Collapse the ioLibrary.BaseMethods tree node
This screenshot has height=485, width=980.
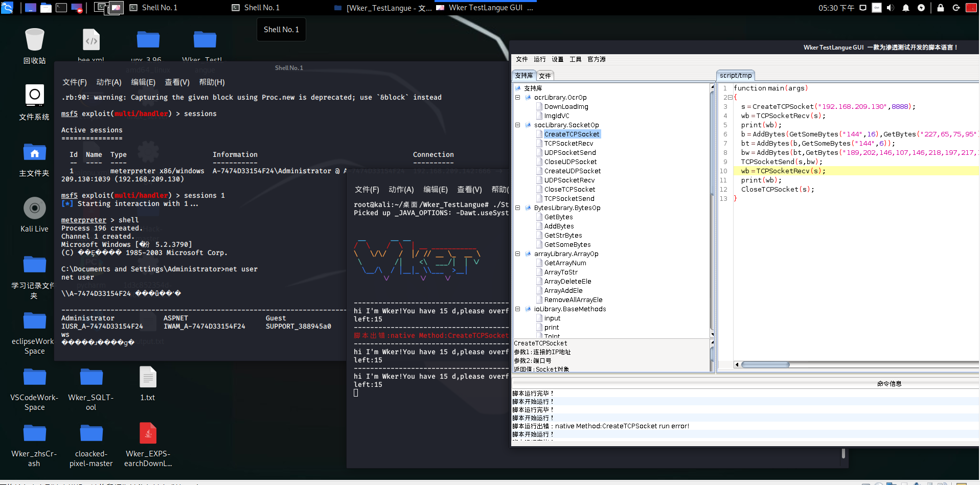pyautogui.click(x=517, y=309)
